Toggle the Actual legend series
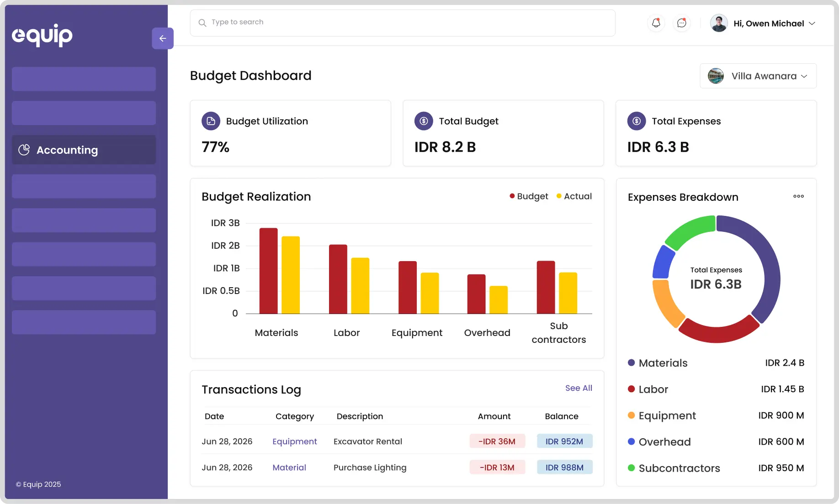 574,196
